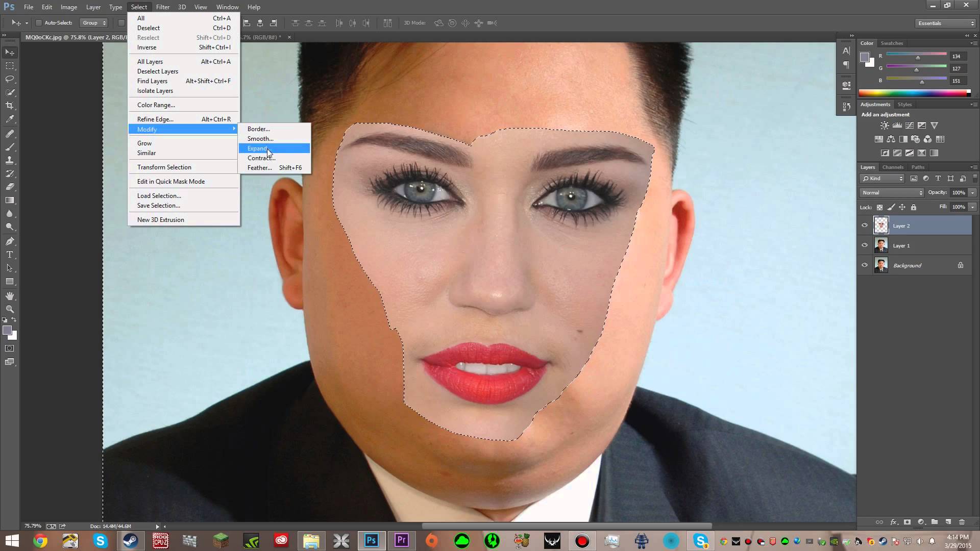Toggle lock image pixels

[x=891, y=207]
